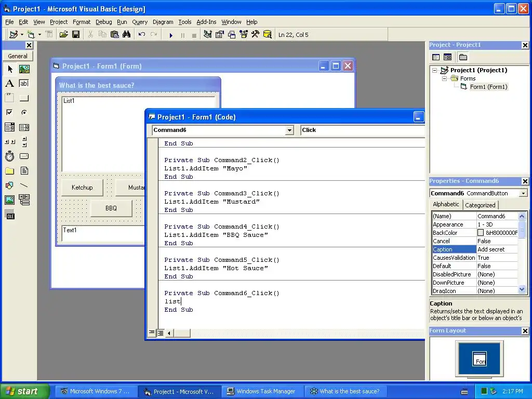This screenshot has width=532, height=399.
Task: Select the DriveListBox tool in toolbox
Action: [24, 156]
